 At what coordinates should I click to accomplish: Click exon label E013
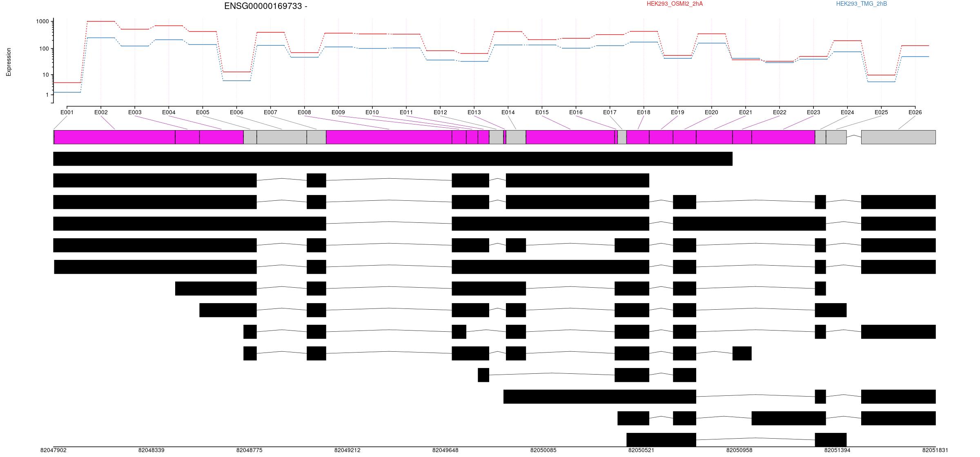tap(474, 112)
